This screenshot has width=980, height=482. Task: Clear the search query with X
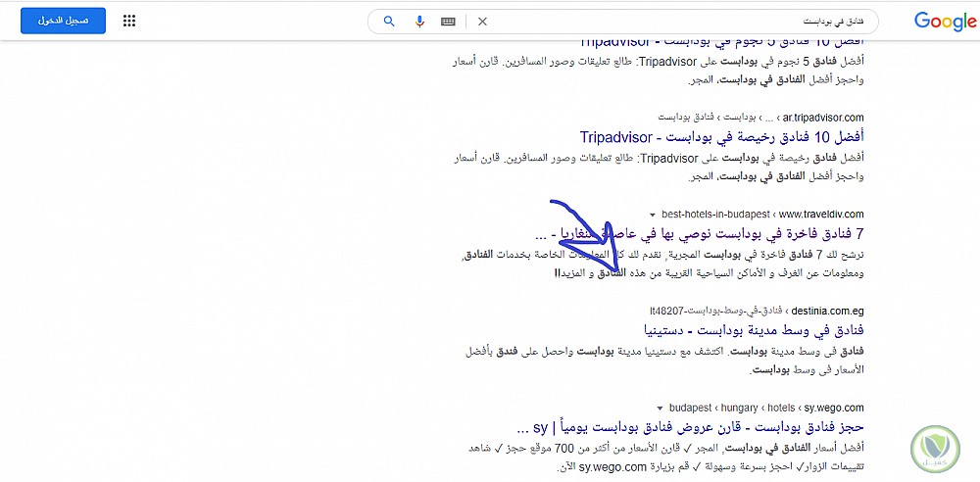point(482,22)
